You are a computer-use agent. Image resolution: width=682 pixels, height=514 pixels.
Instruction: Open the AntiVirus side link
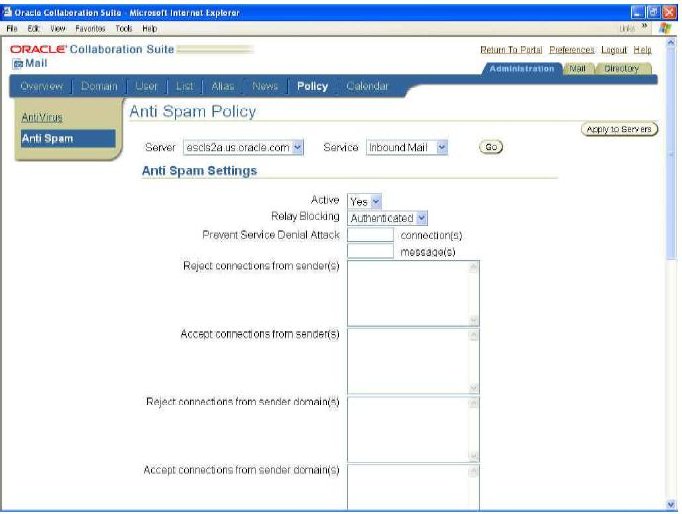[x=42, y=117]
